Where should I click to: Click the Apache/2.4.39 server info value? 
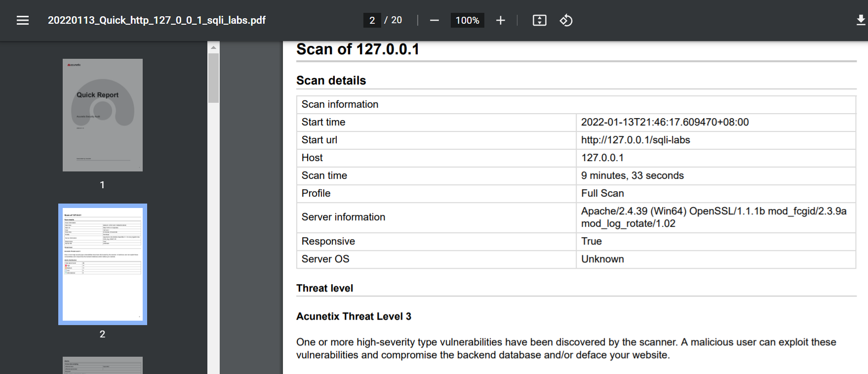pos(713,217)
